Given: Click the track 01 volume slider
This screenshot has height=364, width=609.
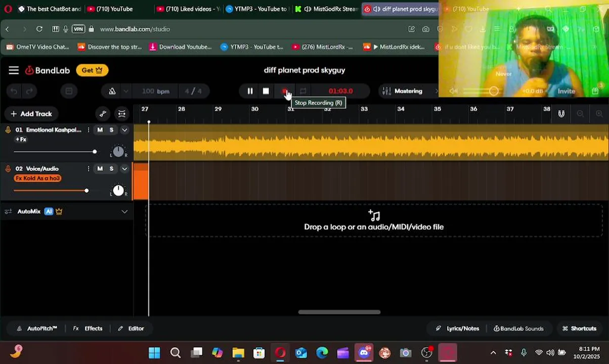Looking at the screenshot, I should point(55,152).
